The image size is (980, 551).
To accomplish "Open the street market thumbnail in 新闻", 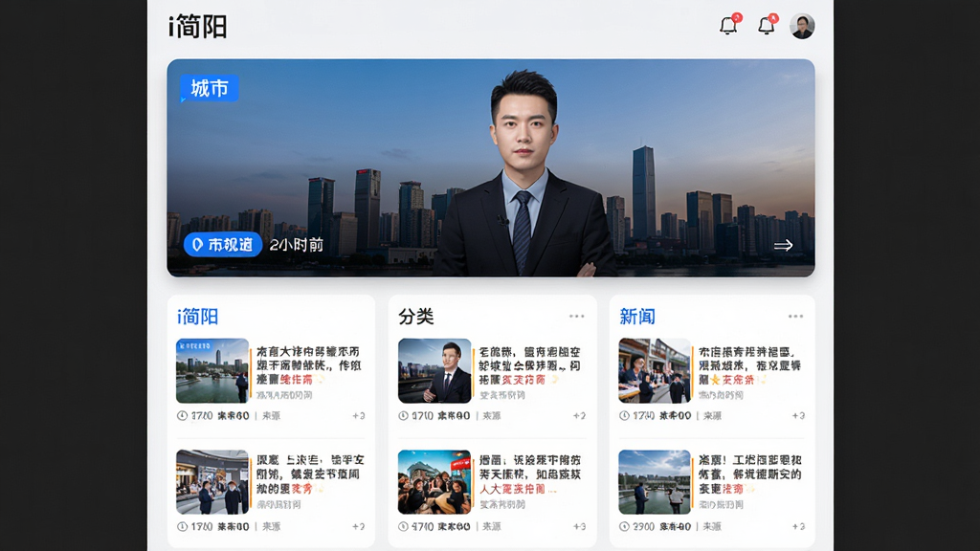I will [655, 370].
